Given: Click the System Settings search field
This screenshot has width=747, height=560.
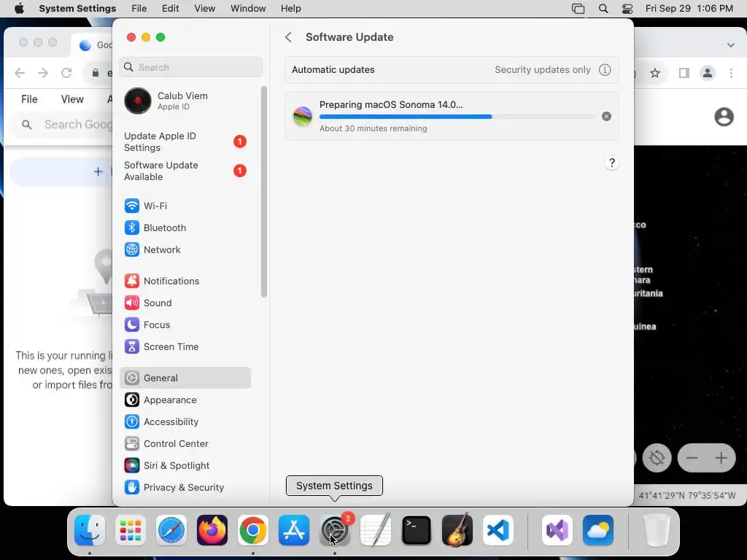Looking at the screenshot, I should (190, 67).
